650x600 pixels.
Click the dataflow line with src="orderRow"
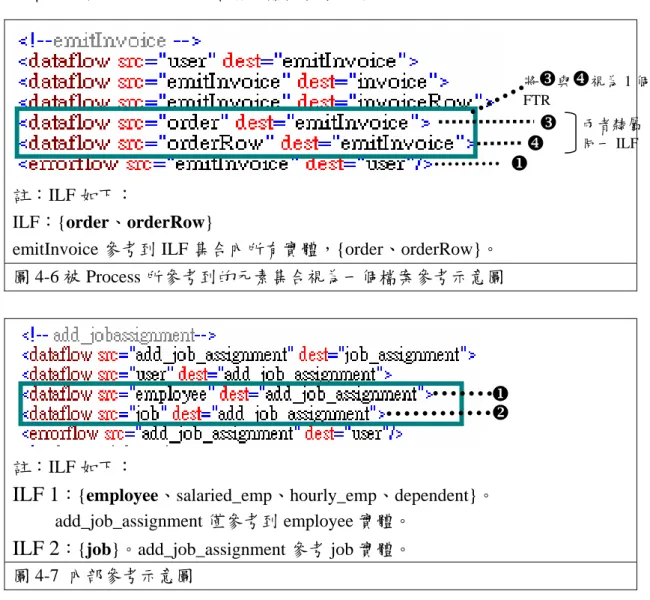(247, 143)
